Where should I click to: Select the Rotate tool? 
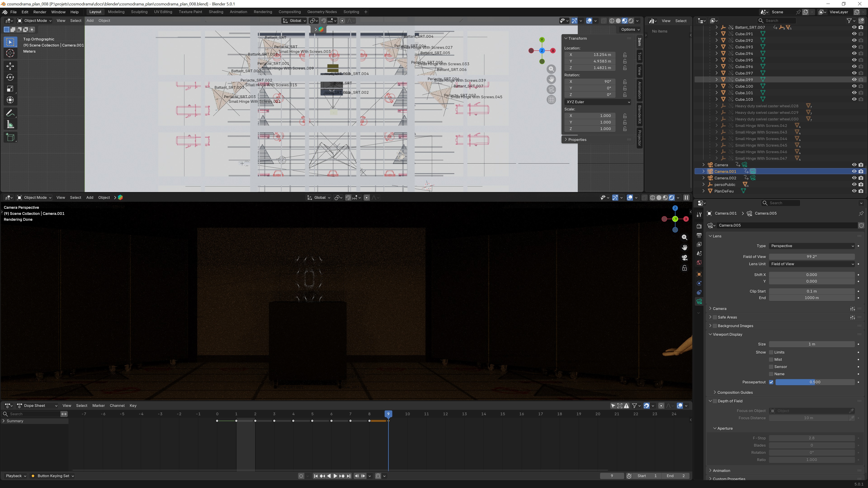point(10,77)
